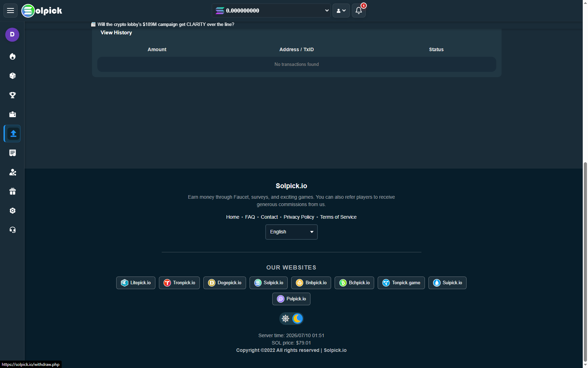Open the chat message sidebar icon
The height and width of the screenshot is (368, 588).
13,153
